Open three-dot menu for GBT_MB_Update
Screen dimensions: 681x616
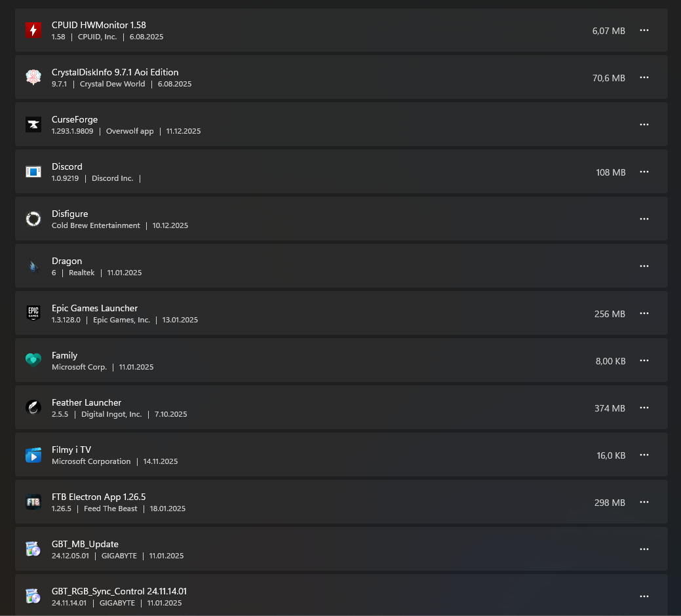point(644,549)
